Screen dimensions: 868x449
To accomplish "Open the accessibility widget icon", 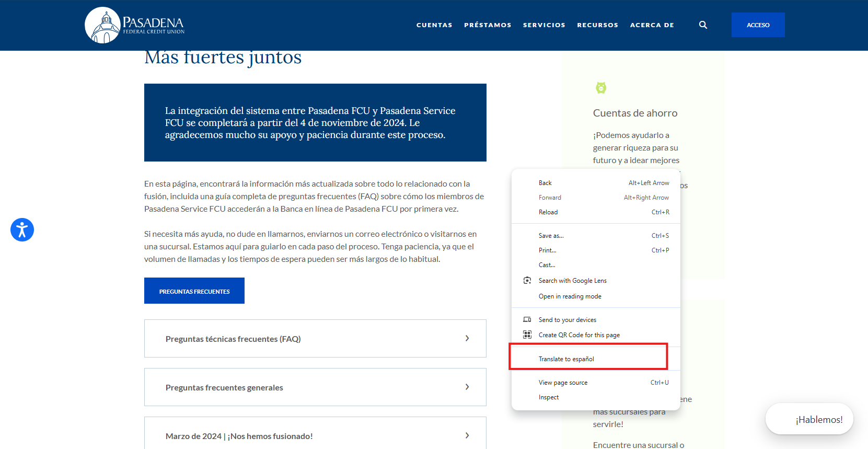I will click(x=22, y=230).
